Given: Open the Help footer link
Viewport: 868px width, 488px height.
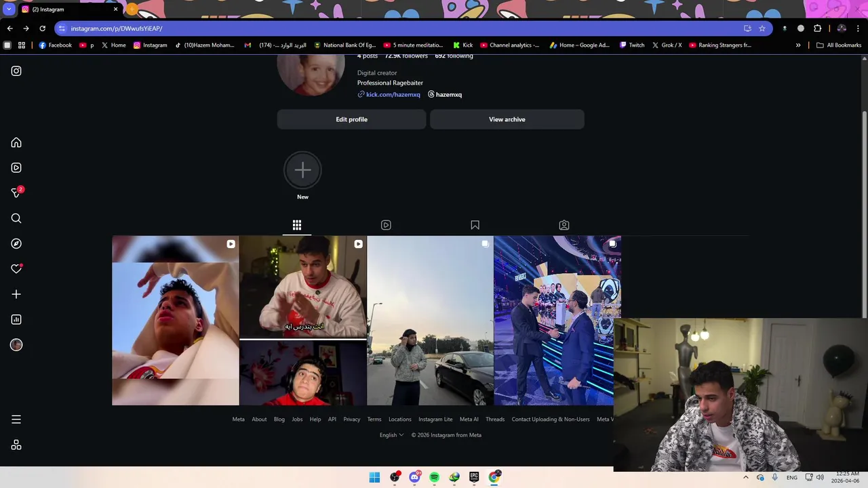Looking at the screenshot, I should pyautogui.click(x=315, y=420).
